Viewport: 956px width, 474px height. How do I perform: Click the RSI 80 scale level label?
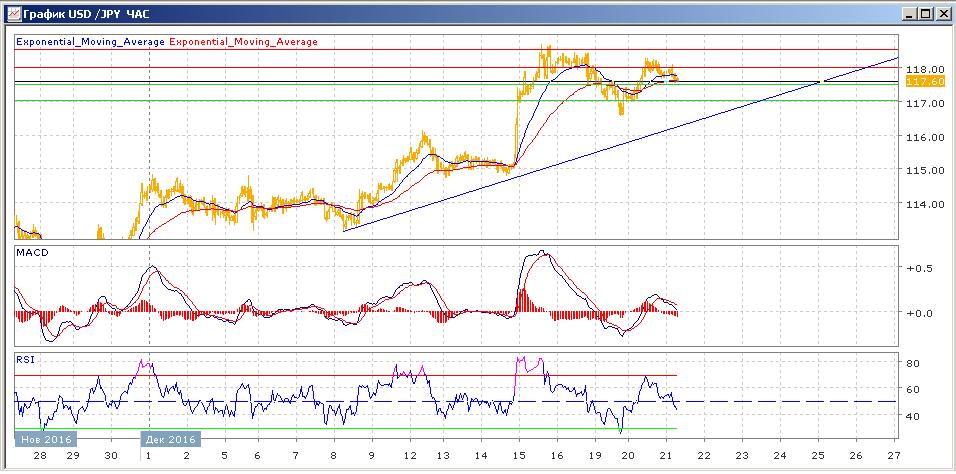click(911, 363)
